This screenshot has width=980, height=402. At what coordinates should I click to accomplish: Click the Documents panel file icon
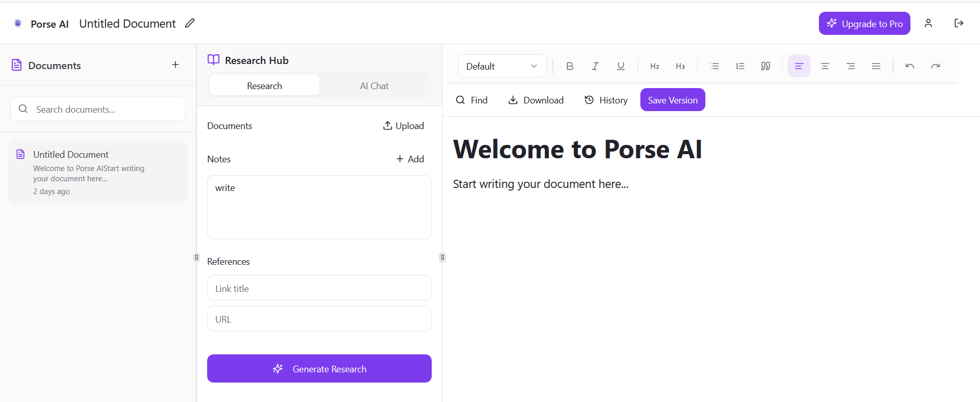click(x=16, y=65)
